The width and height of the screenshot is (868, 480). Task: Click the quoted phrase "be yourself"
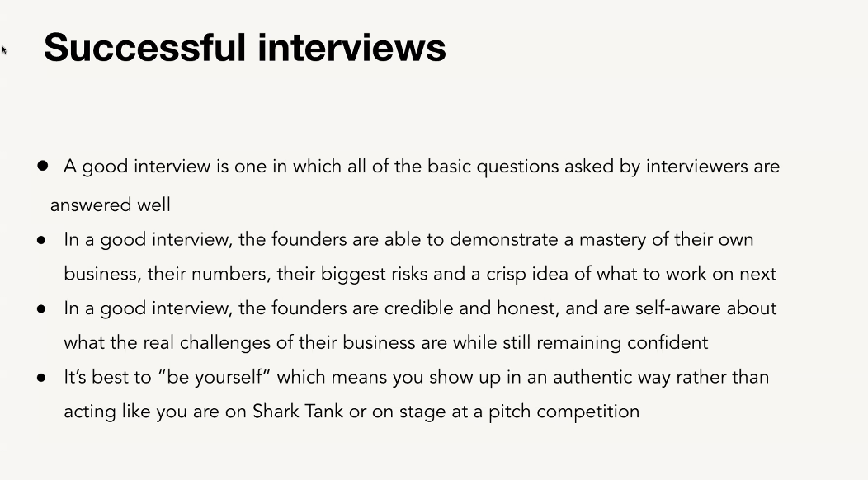pyautogui.click(x=214, y=377)
